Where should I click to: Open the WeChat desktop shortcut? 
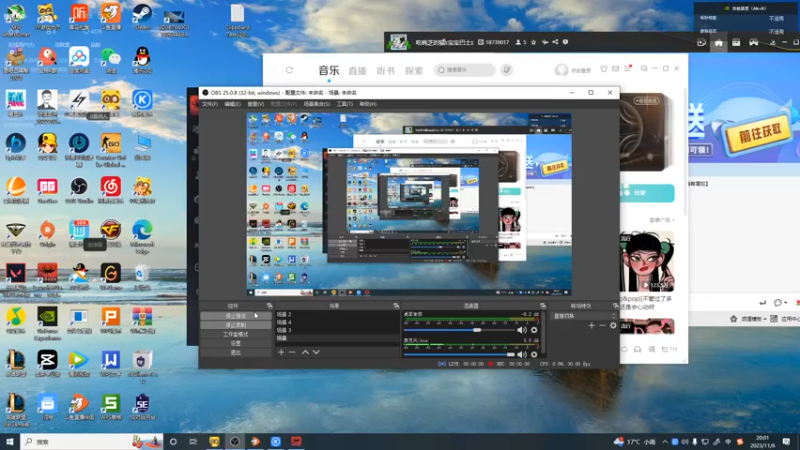pos(110,60)
